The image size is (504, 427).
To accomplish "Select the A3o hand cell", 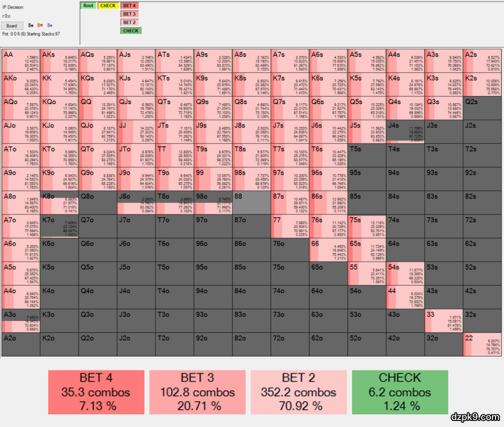I will 21,320.
